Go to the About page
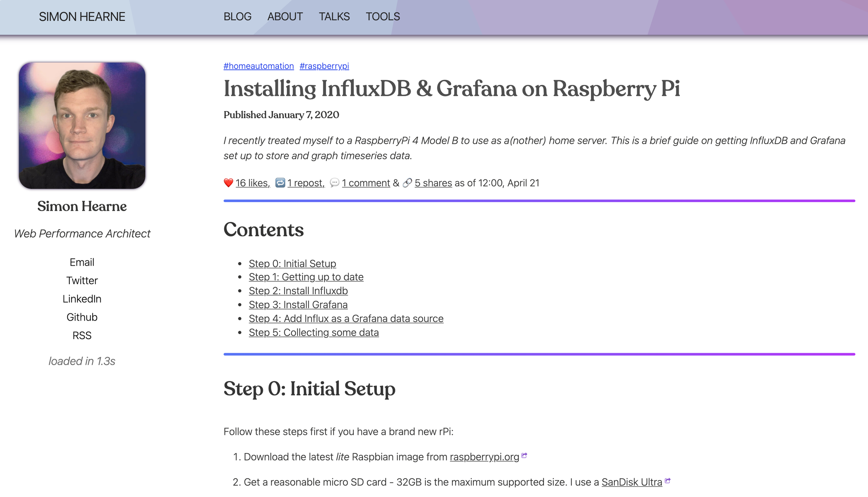The width and height of the screenshot is (868, 497). 285,17
